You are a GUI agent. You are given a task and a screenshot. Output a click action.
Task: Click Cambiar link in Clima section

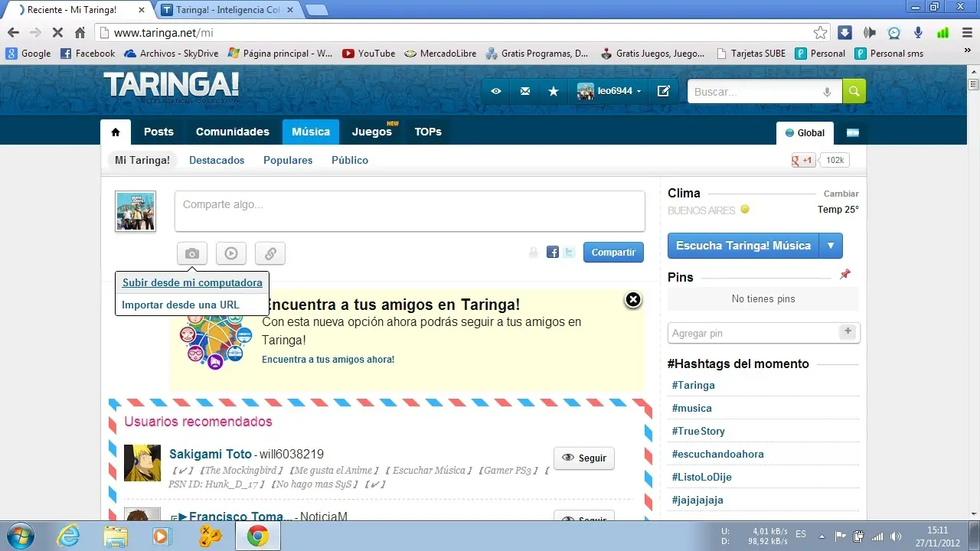[841, 194]
